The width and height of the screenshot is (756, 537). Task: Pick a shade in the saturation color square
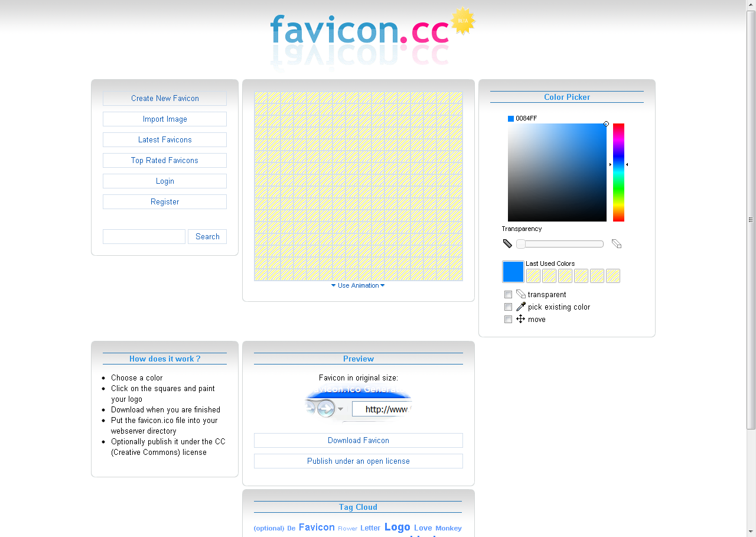557,173
